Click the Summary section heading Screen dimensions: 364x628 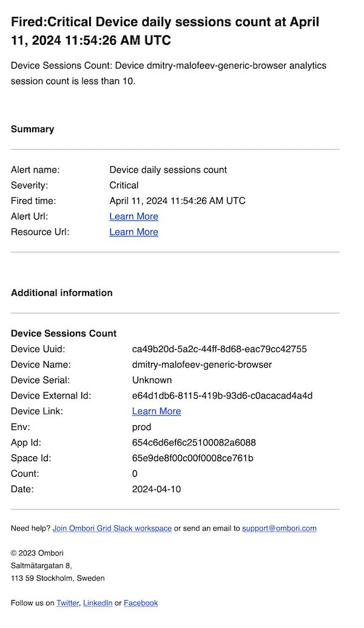pyautogui.click(x=32, y=129)
